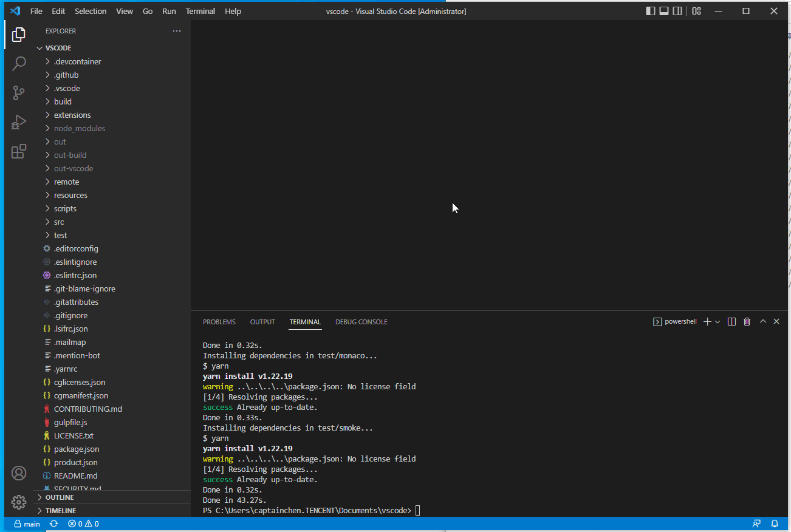This screenshot has height=532, width=791.
Task: Click the new terminal plus icon
Action: [707, 322]
